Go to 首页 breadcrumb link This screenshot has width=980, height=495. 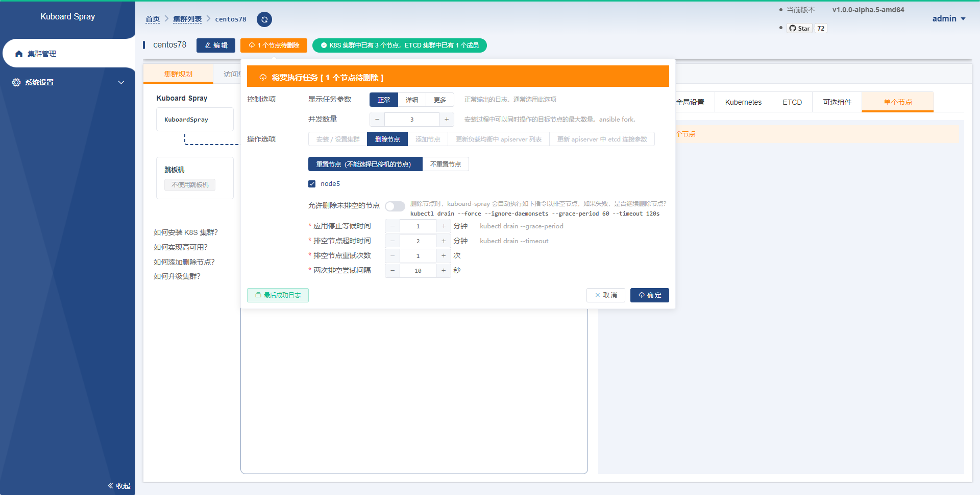[153, 19]
